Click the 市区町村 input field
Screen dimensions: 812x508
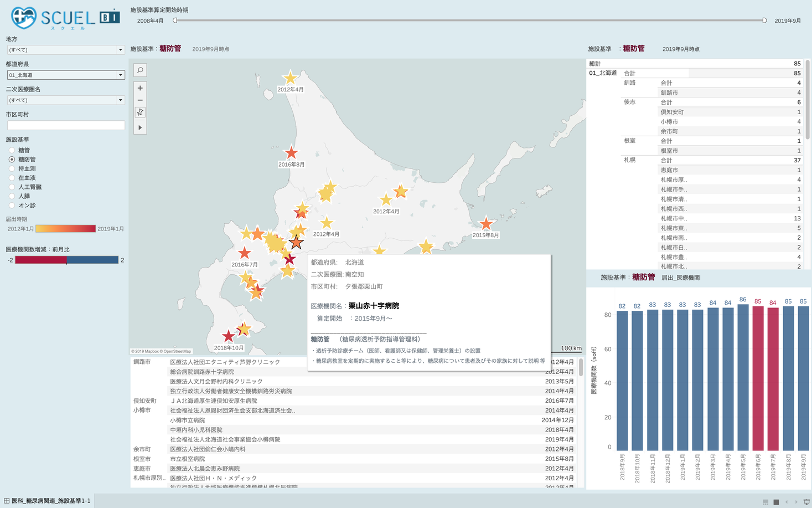point(65,126)
